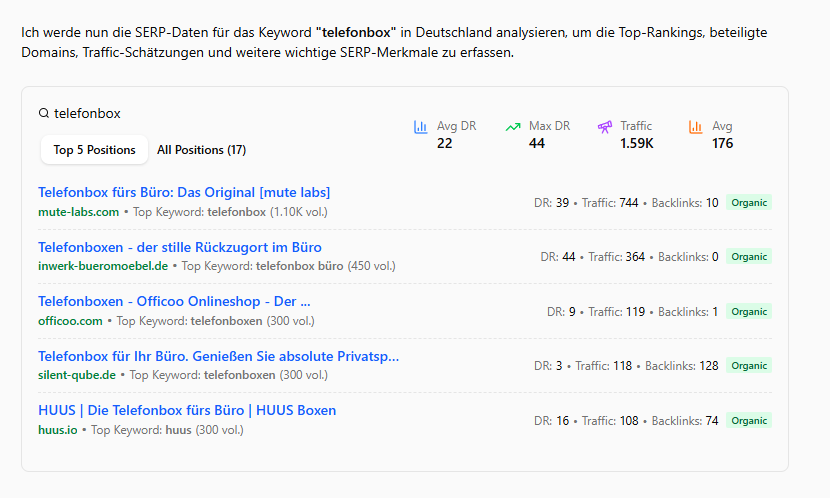Click the blue Avg DR bar chart icon
Image resolution: width=830 pixels, height=498 pixels.
click(x=420, y=127)
